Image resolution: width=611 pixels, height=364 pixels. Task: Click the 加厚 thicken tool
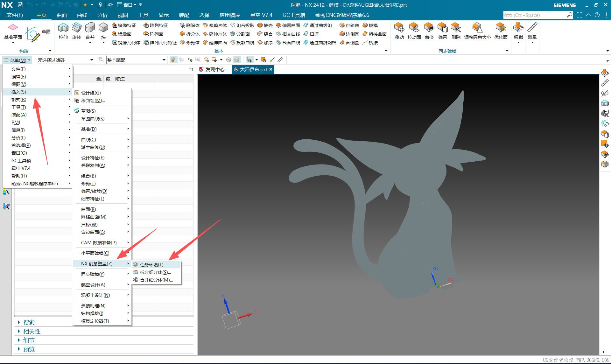tap(265, 43)
